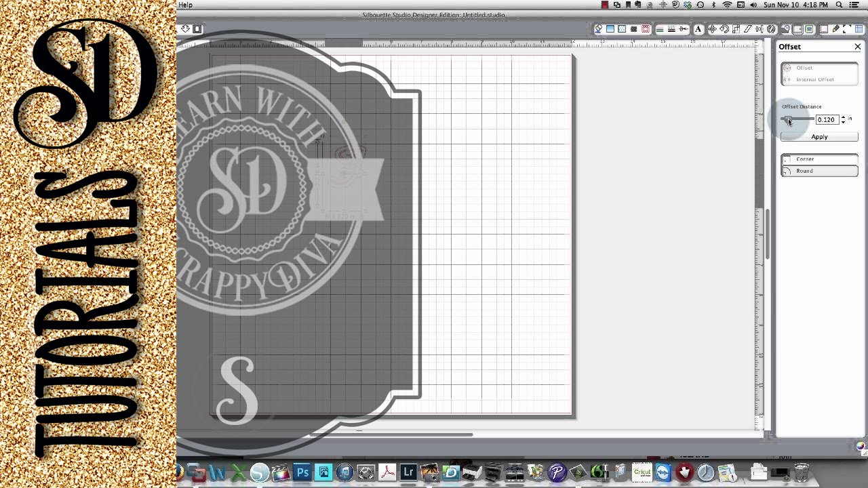Viewport: 868px width, 488px height.
Task: Open the Page settings icon
Action: coord(823,29)
